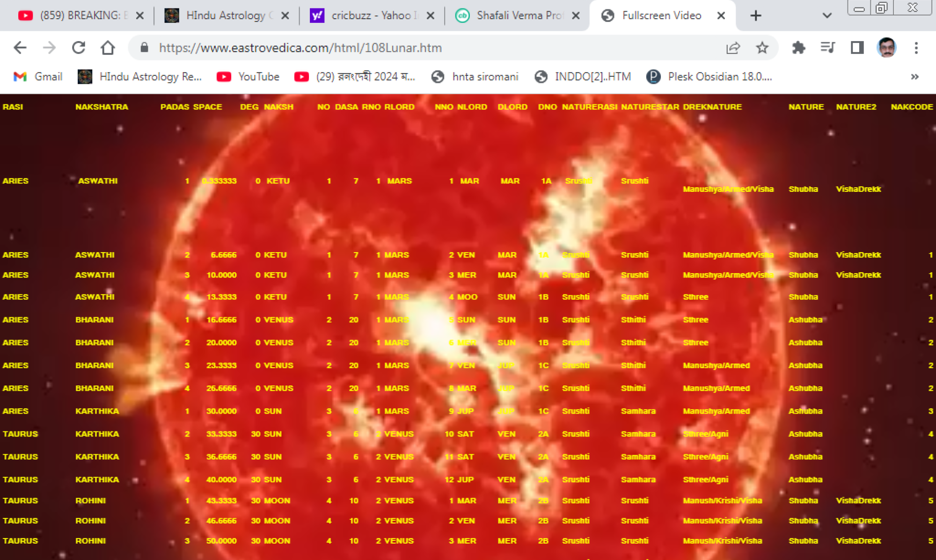Open the Plesk Obsidian bookmark

[x=709, y=77]
